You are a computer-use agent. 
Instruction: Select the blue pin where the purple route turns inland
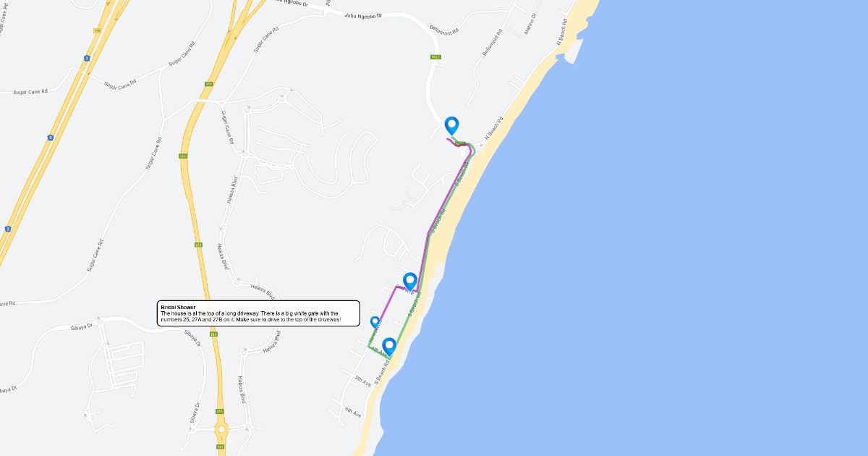coord(410,282)
